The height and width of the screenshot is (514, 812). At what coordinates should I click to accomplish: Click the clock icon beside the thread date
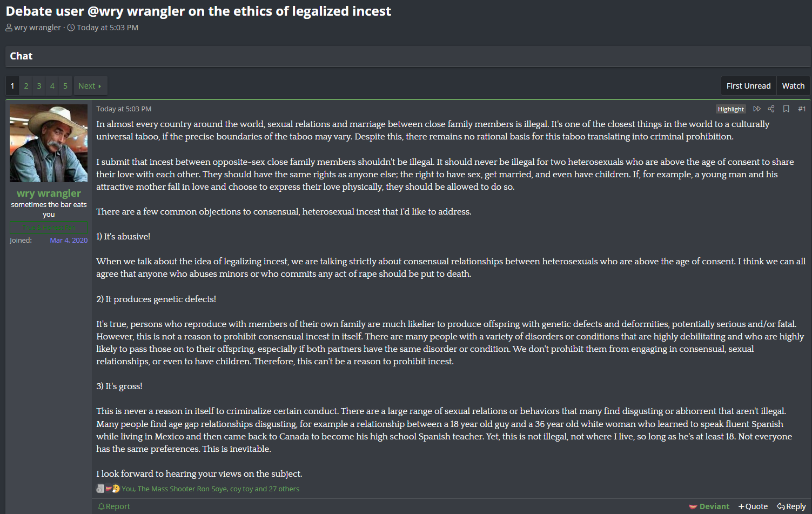71,28
